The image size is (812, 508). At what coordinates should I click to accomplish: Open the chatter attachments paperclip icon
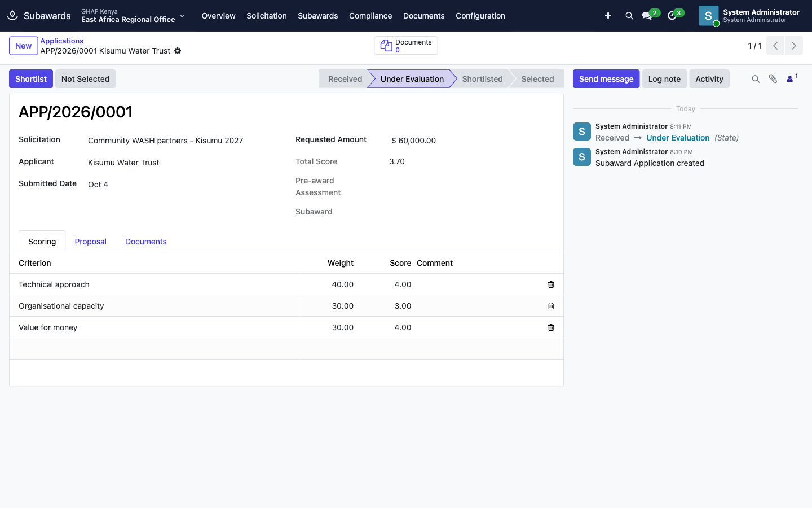(773, 79)
